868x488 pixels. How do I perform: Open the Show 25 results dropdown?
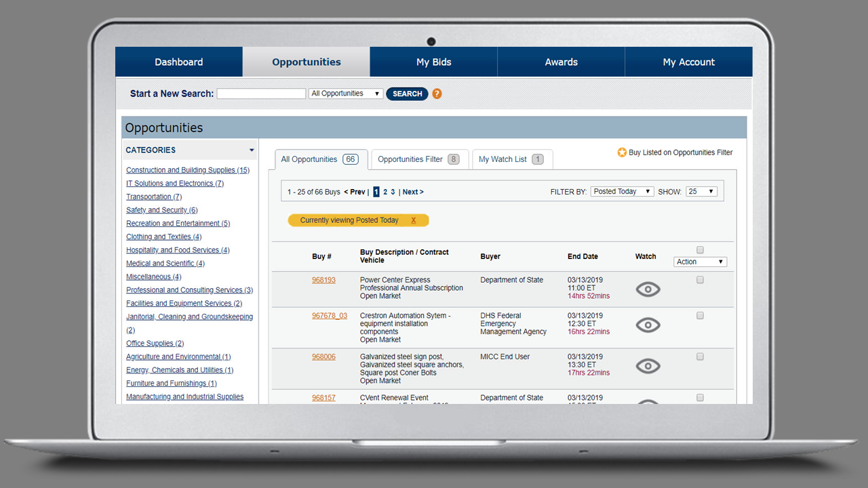(701, 192)
